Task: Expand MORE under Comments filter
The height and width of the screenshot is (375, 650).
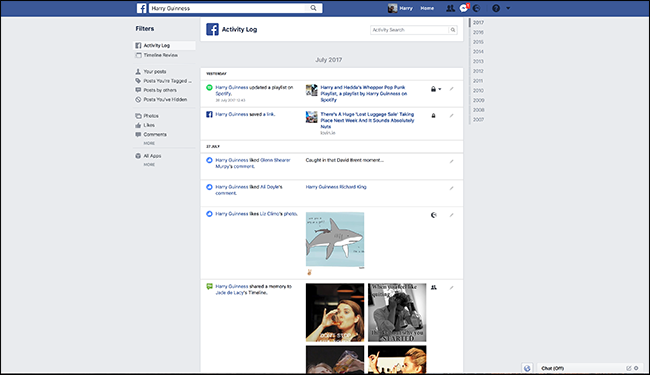Action: [149, 143]
